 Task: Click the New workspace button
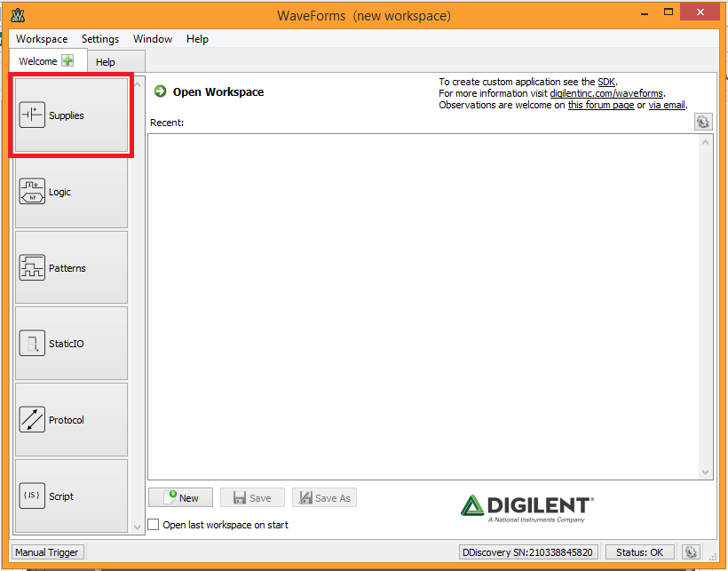[180, 497]
